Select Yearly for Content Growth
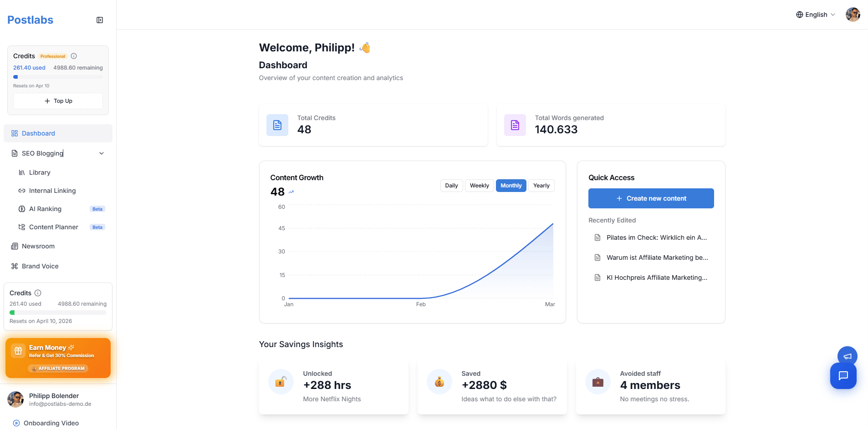The width and height of the screenshot is (868, 429). 541,185
